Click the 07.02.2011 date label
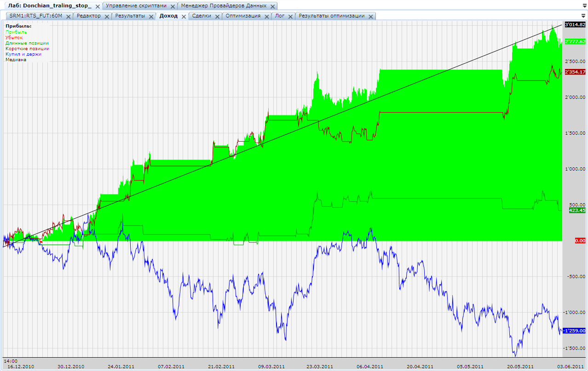Viewport: 588px width, 371px height. (171, 366)
